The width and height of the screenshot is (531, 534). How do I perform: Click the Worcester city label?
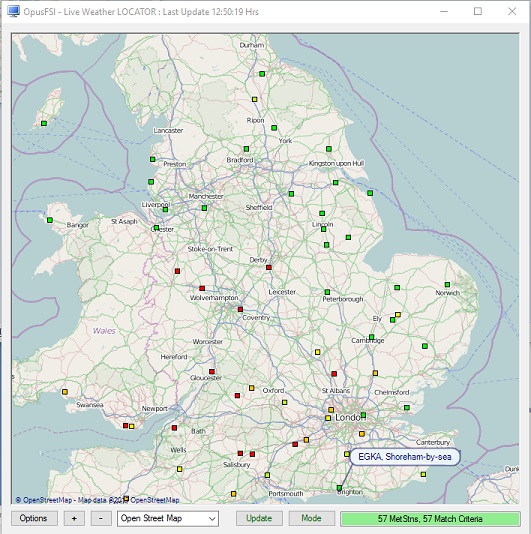tap(207, 341)
